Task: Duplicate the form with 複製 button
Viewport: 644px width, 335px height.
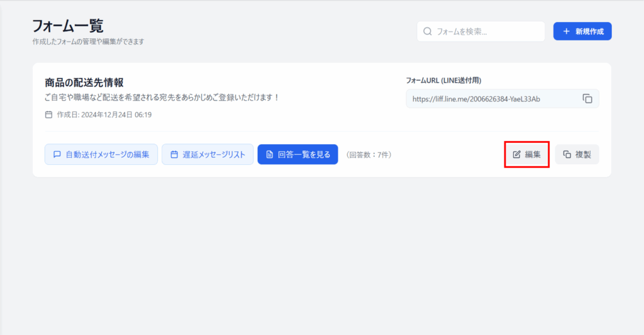Action: pyautogui.click(x=577, y=154)
